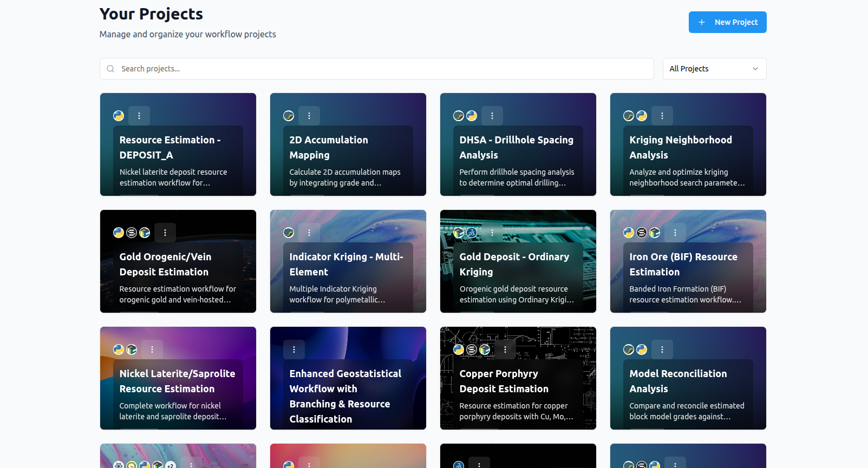Click Python icon on Gold Orogenic/Vein card
Image resolution: width=868 pixels, height=468 pixels.
tap(119, 233)
